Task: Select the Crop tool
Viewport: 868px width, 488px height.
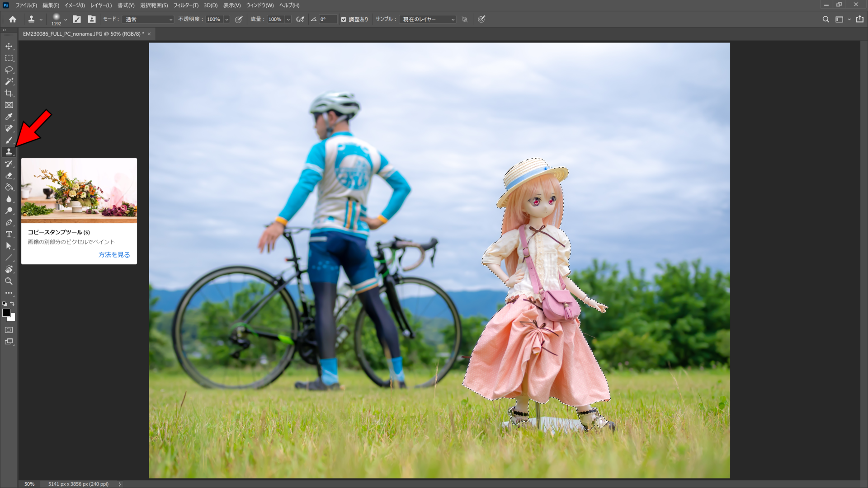Action: point(9,93)
